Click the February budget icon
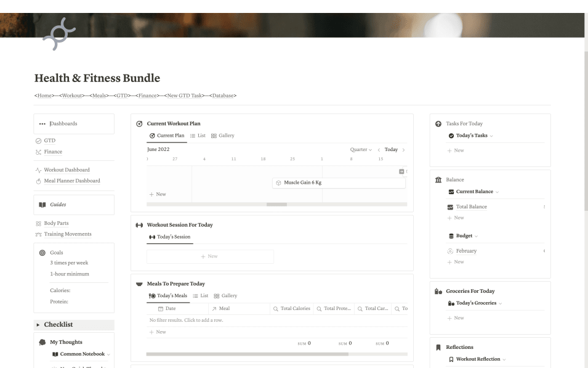The width and height of the screenshot is (588, 368). [x=450, y=251]
